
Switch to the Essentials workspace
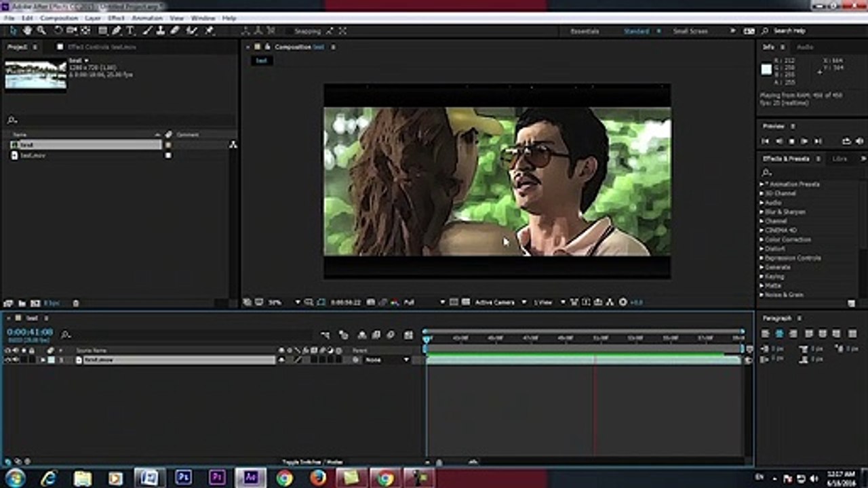click(585, 31)
